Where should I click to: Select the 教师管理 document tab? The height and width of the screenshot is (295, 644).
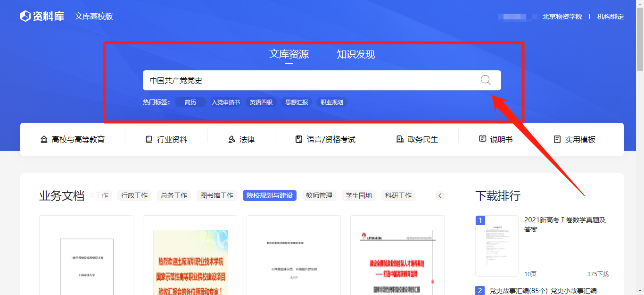click(319, 195)
